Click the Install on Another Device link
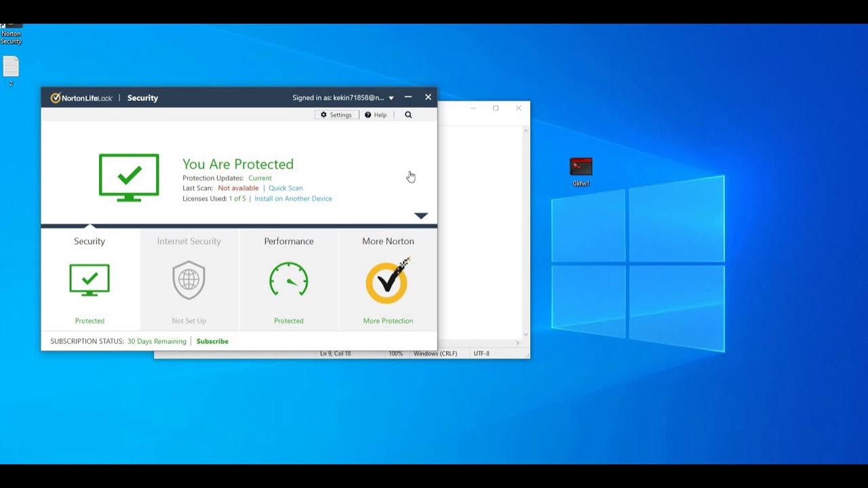 pos(294,199)
